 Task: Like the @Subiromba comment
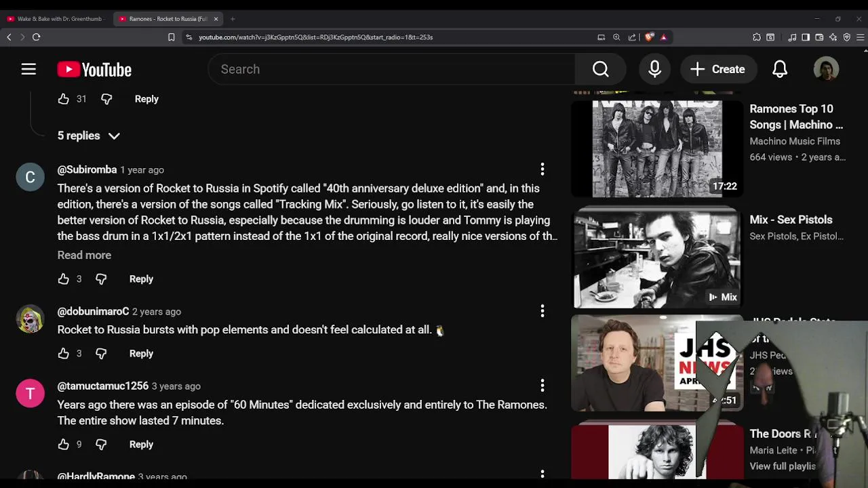(x=64, y=279)
